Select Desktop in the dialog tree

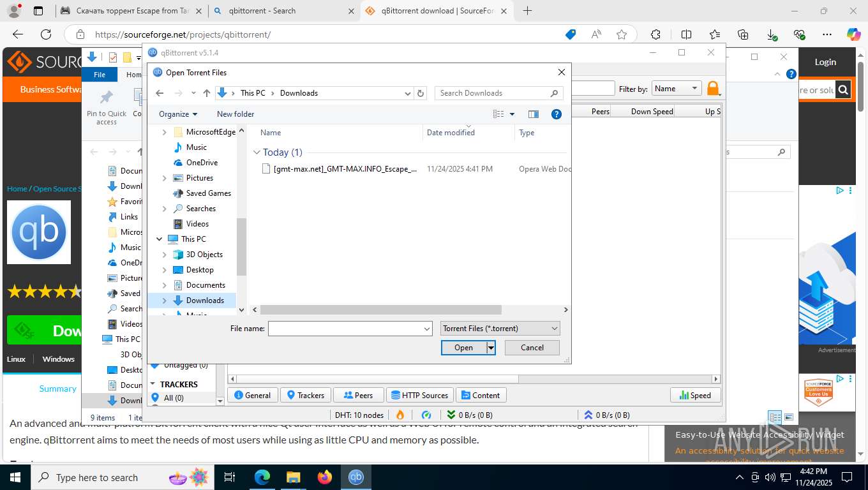tap(200, 270)
